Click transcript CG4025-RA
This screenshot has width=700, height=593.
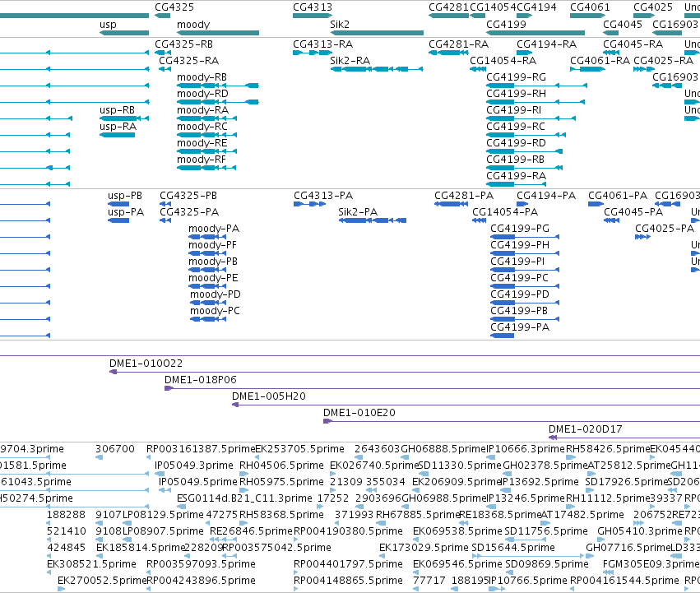[663, 61]
